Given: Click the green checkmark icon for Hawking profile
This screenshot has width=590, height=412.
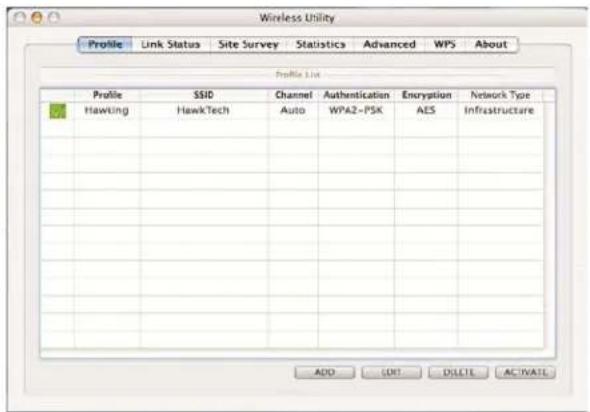Looking at the screenshot, I should click(x=58, y=111).
